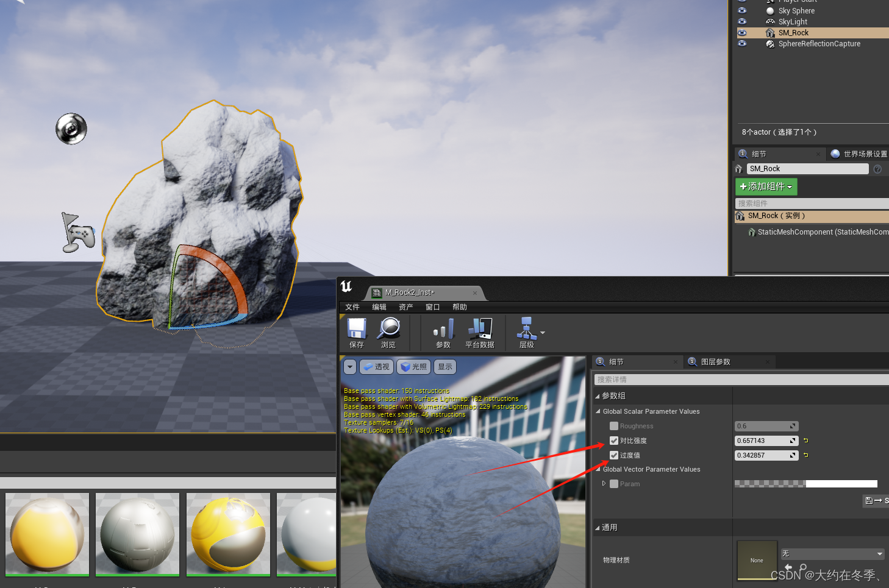
Task: Open the physical material 无 dropdown
Action: click(833, 554)
